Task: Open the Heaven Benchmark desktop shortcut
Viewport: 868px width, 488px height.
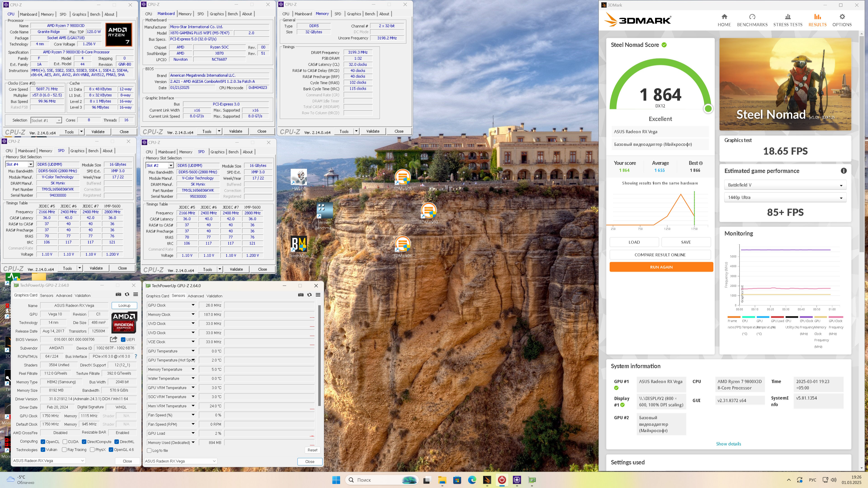Action: [x=324, y=216]
